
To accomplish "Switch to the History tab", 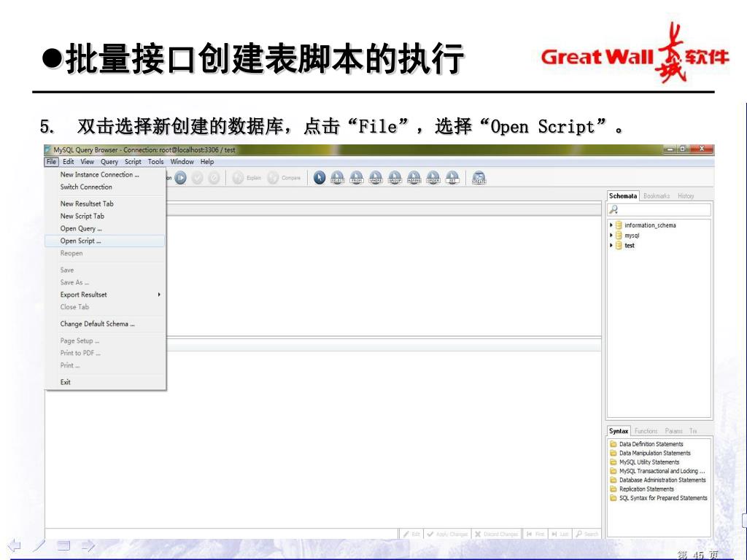I will click(686, 196).
